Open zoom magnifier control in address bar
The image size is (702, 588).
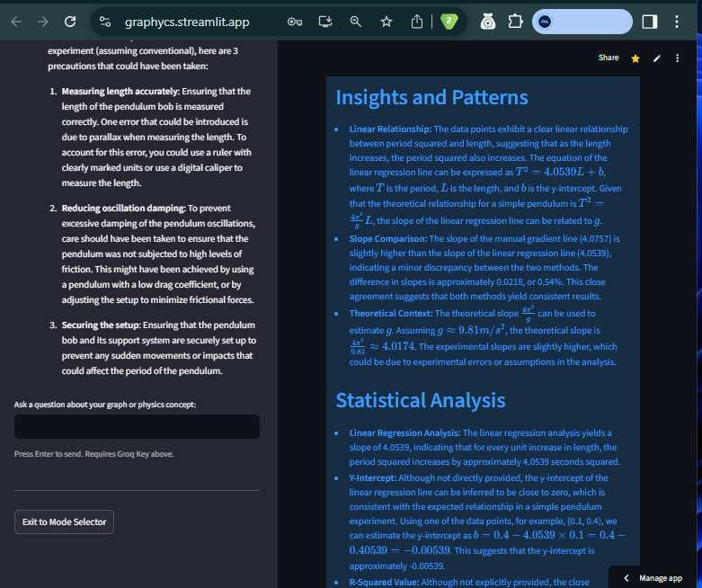[x=356, y=22]
